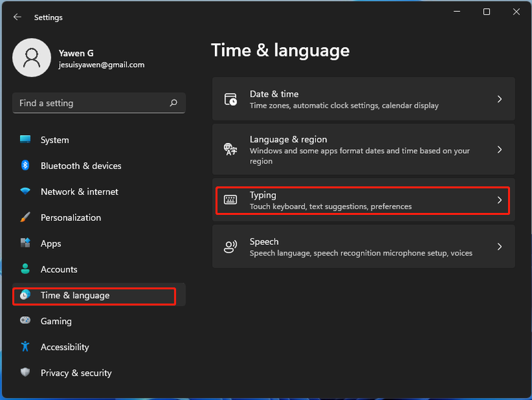This screenshot has height=400, width=532.
Task: Click the Accounts person icon
Action: (x=25, y=269)
